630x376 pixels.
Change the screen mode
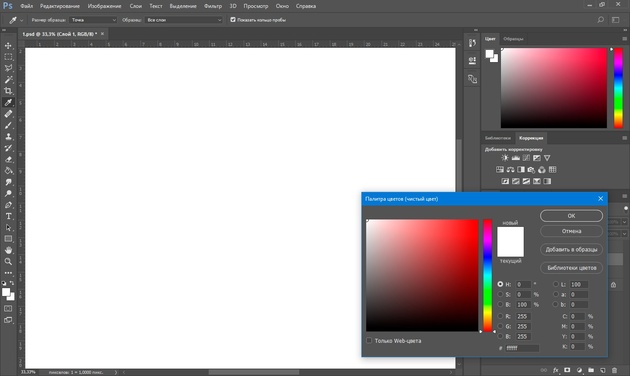(x=8, y=320)
